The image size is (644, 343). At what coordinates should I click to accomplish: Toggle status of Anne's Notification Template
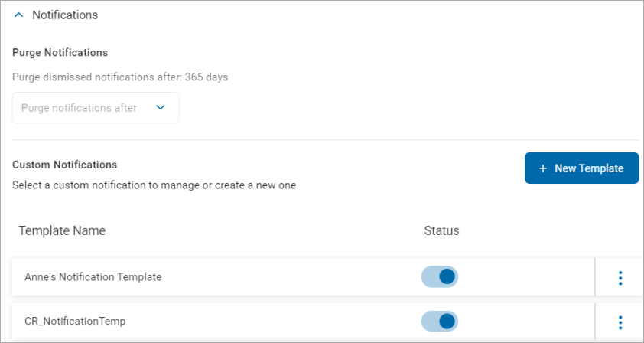(440, 276)
